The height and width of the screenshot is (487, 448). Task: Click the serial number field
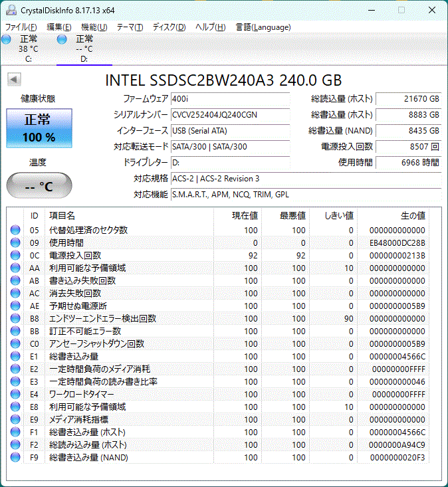230,114
